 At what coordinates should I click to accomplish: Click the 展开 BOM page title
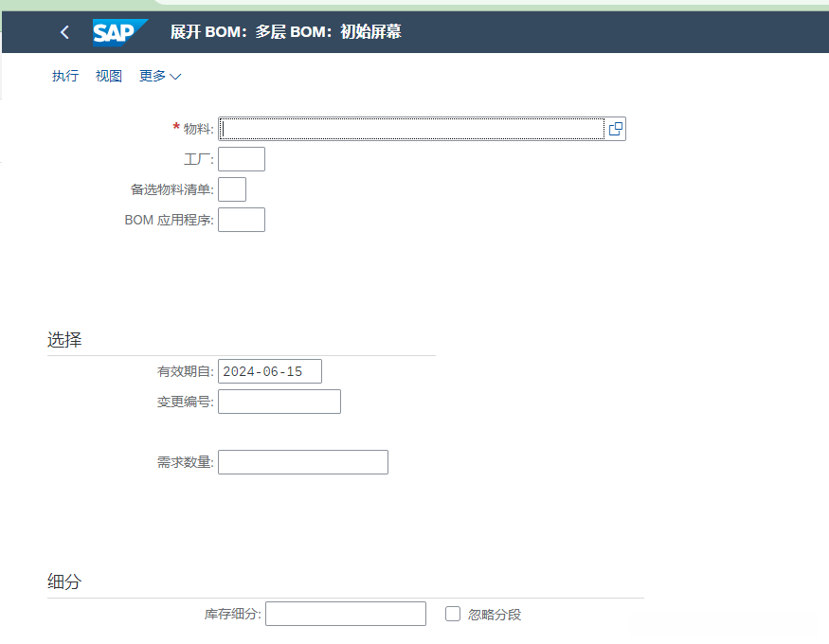tap(285, 32)
